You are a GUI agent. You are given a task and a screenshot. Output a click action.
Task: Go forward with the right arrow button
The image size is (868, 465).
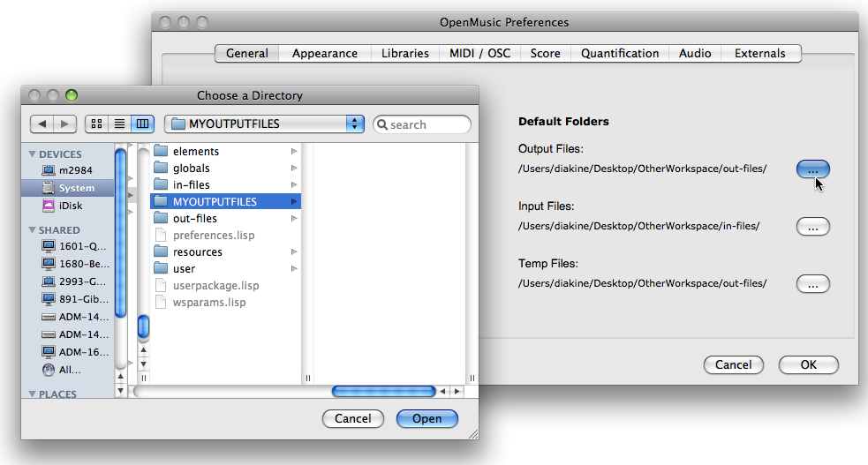point(64,124)
